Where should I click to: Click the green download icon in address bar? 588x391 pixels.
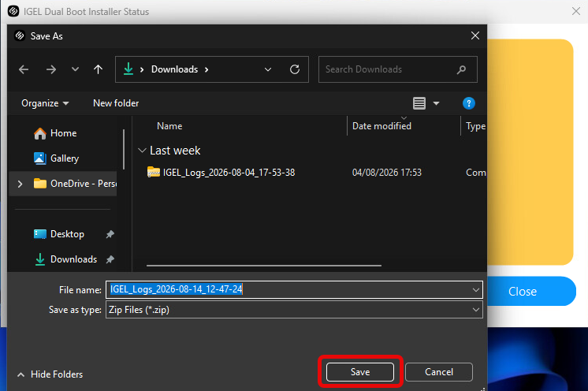[128, 69]
